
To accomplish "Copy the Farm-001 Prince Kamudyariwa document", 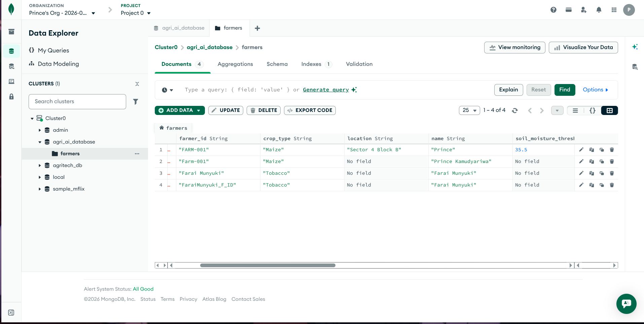I will tap(592, 162).
